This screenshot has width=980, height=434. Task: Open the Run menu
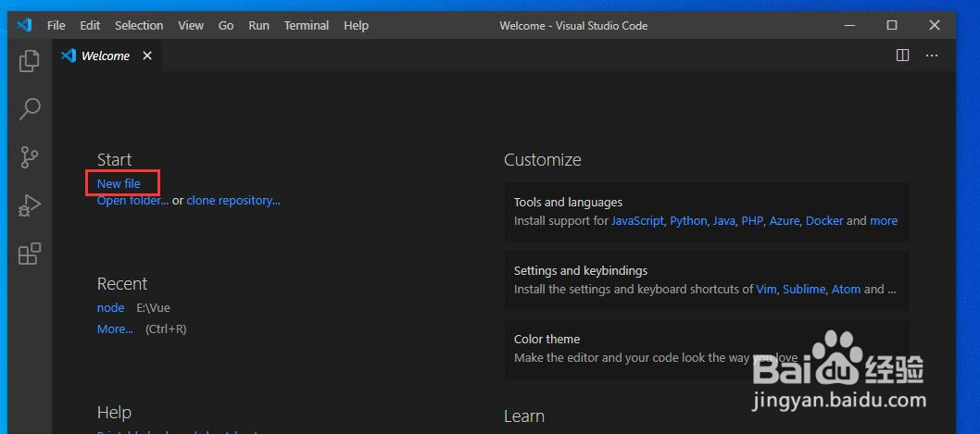(258, 26)
